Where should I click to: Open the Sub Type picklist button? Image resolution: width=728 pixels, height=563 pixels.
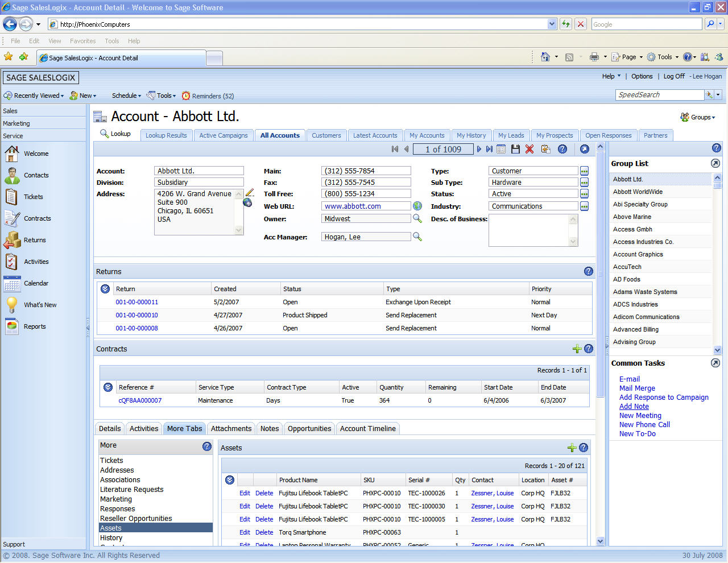tap(584, 182)
